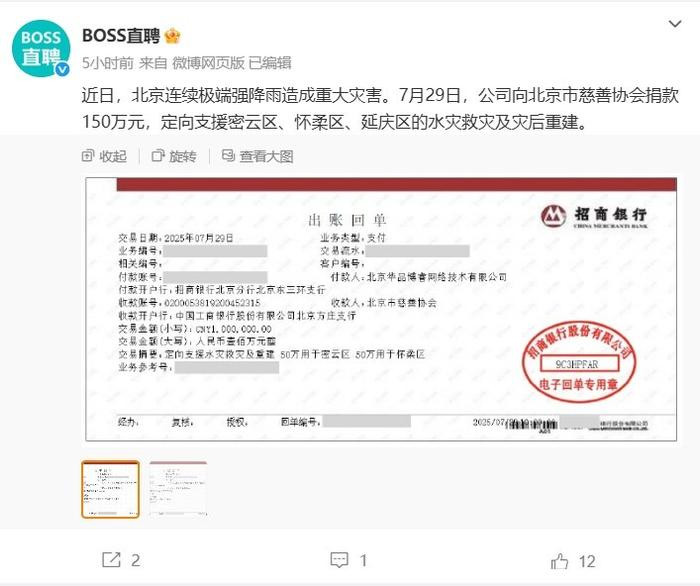View full image via 查看大图

(x=258, y=156)
